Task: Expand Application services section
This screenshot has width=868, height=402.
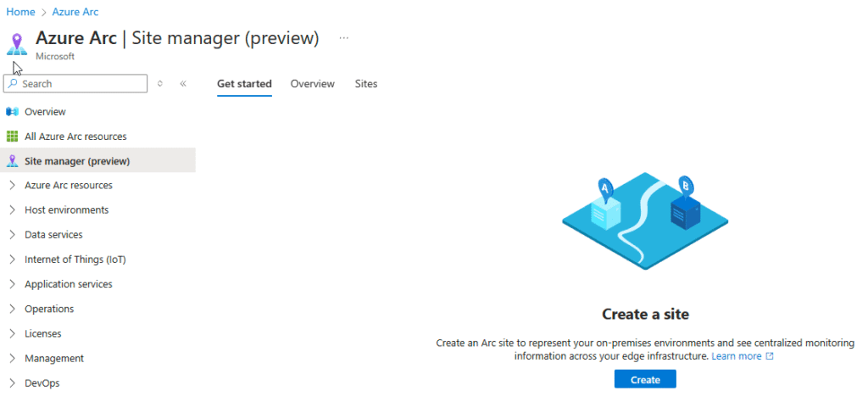Action: tap(13, 284)
